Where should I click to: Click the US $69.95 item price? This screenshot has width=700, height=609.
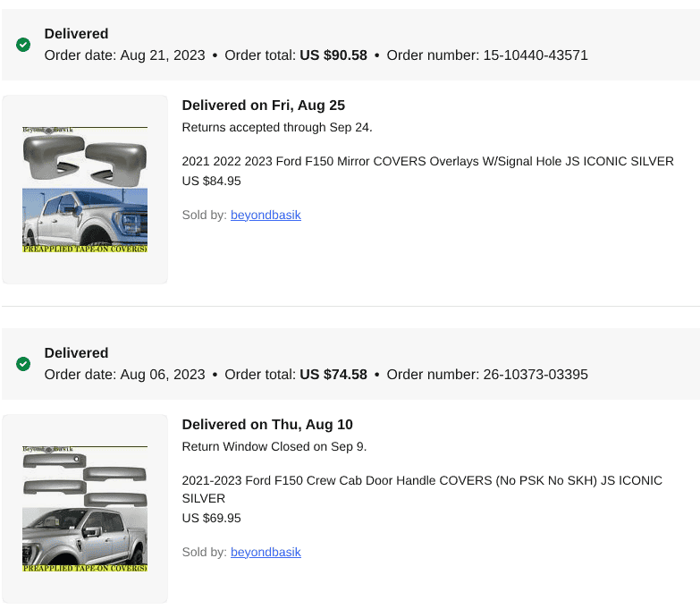pos(211,519)
